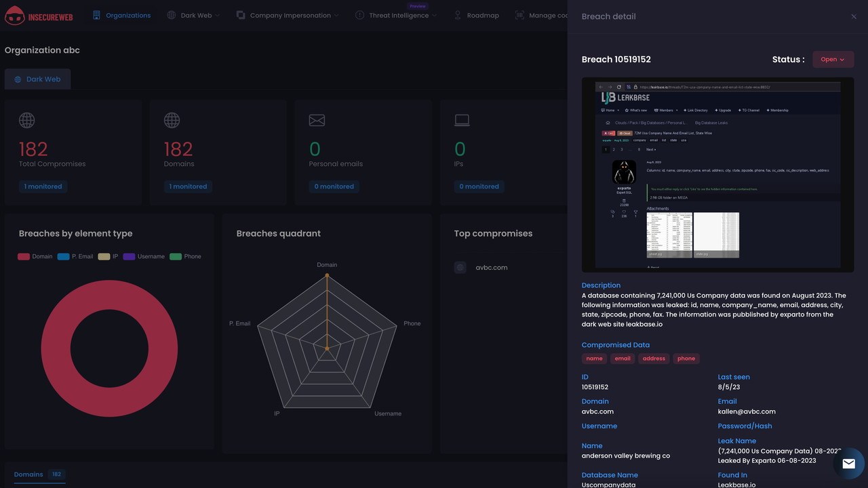The width and height of the screenshot is (868, 488).
Task: Click the avbc.com compromise icon
Action: pos(460,268)
